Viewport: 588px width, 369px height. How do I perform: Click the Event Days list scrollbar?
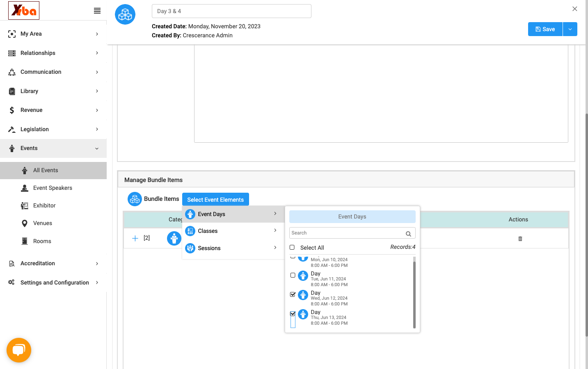click(x=414, y=294)
